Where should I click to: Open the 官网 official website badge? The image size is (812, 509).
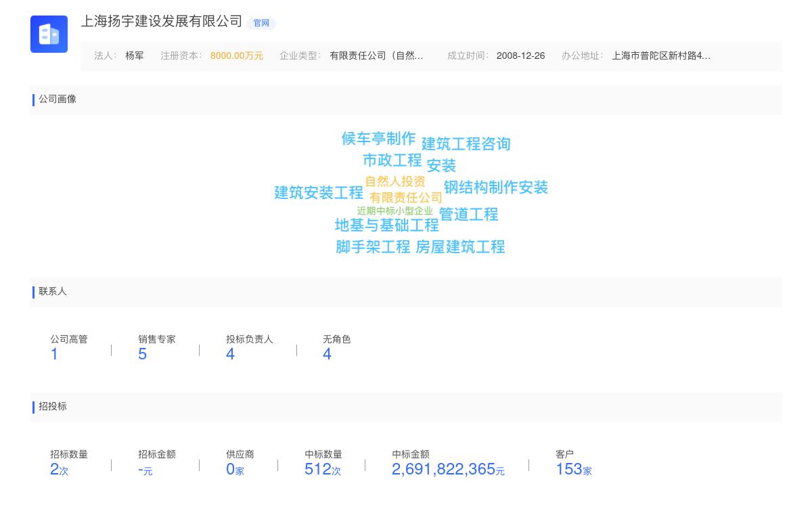pyautogui.click(x=261, y=23)
